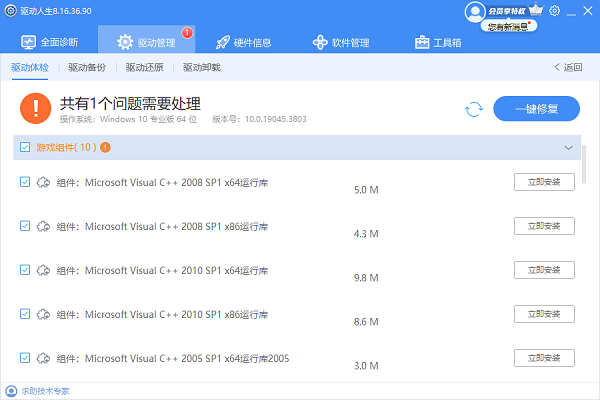Click cloud icon for VC++ 2010 SP1 x64

[x=43, y=270]
